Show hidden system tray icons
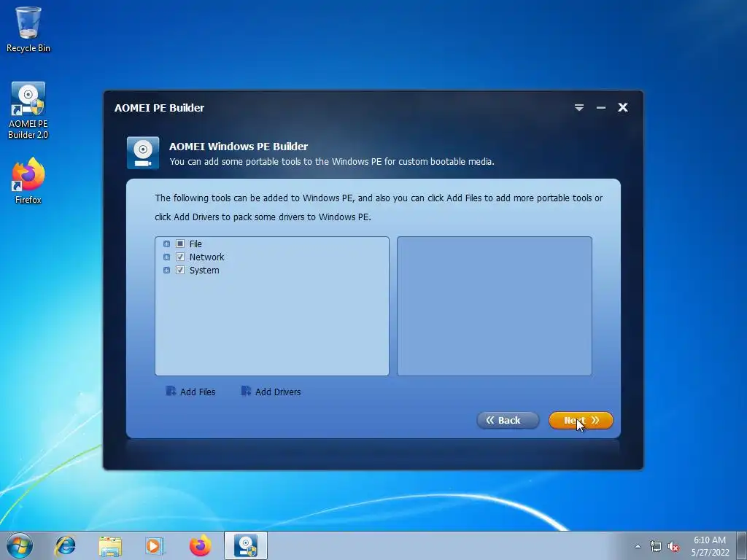747x560 pixels. (638, 546)
